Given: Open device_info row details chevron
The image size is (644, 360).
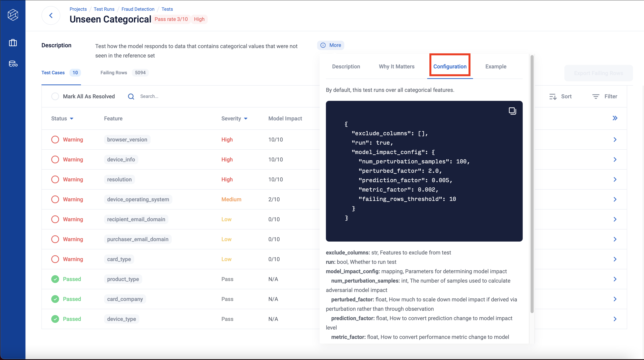Looking at the screenshot, I should 615,159.
